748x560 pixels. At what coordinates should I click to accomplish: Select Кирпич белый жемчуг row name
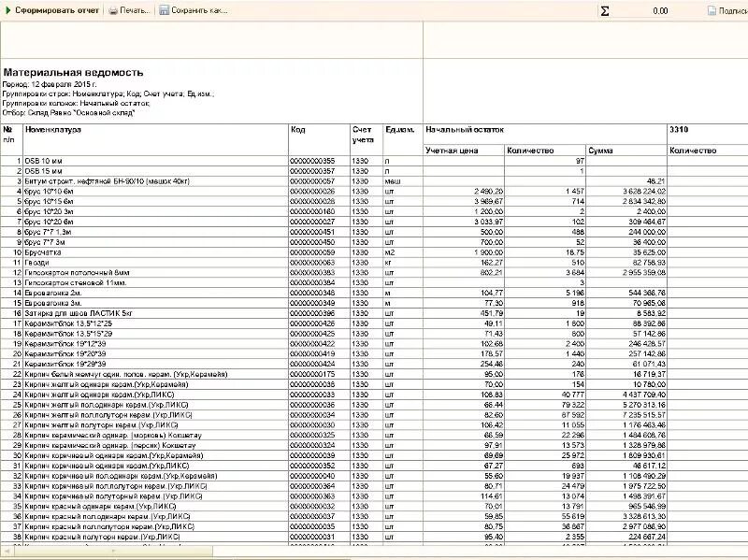pos(155,374)
